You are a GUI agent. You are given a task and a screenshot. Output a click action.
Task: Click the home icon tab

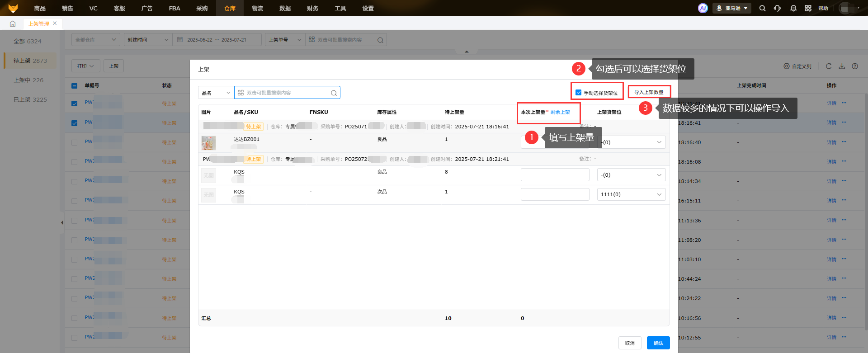13,24
